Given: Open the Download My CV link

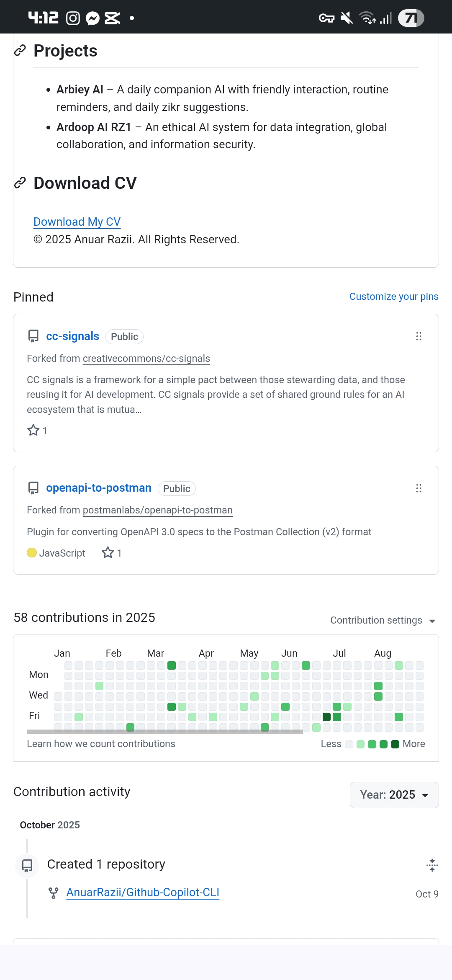Looking at the screenshot, I should (77, 222).
